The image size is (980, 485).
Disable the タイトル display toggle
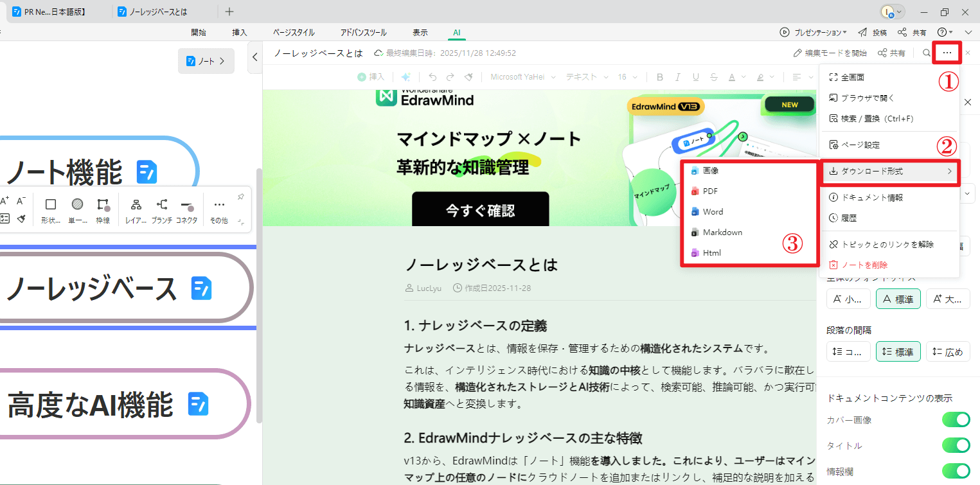[x=956, y=445]
